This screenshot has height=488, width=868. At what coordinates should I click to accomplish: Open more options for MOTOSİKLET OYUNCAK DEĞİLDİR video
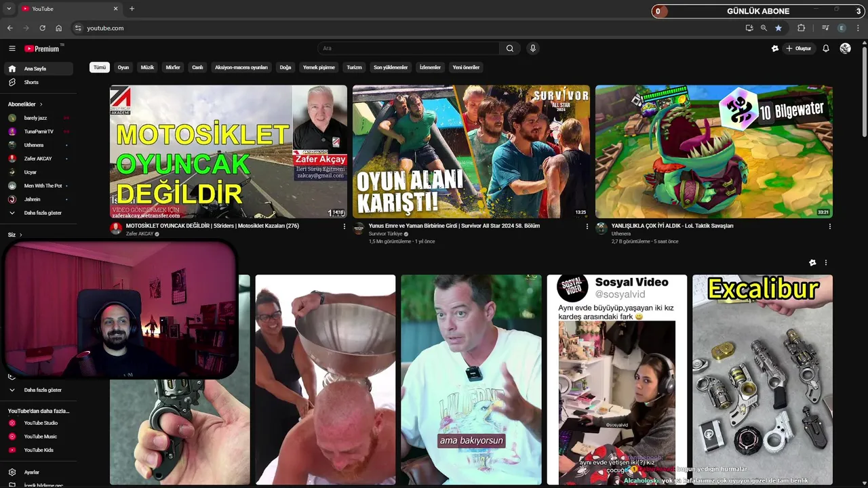click(344, 226)
